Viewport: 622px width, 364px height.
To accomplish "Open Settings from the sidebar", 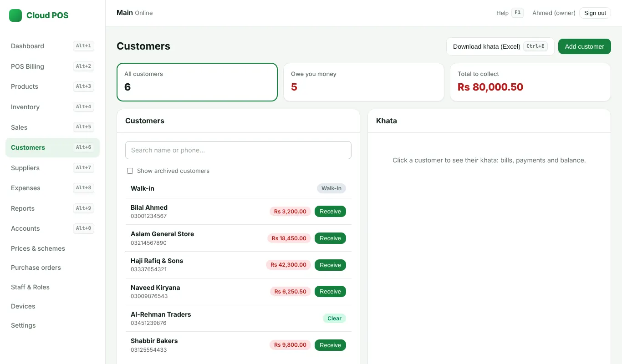I will click(52, 325).
